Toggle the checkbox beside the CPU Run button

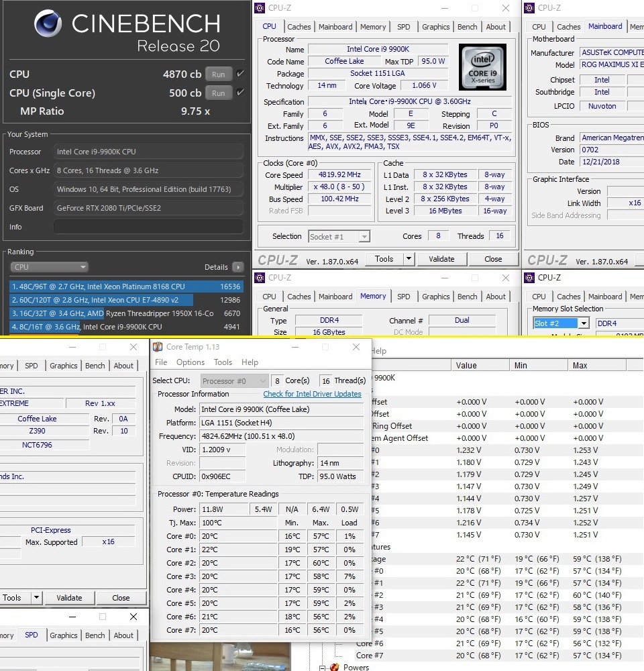coord(240,74)
